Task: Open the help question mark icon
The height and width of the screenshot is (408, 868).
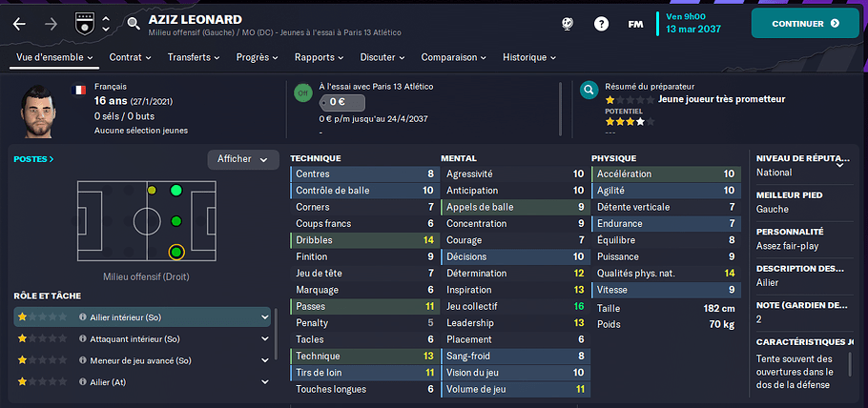Action: (x=601, y=24)
